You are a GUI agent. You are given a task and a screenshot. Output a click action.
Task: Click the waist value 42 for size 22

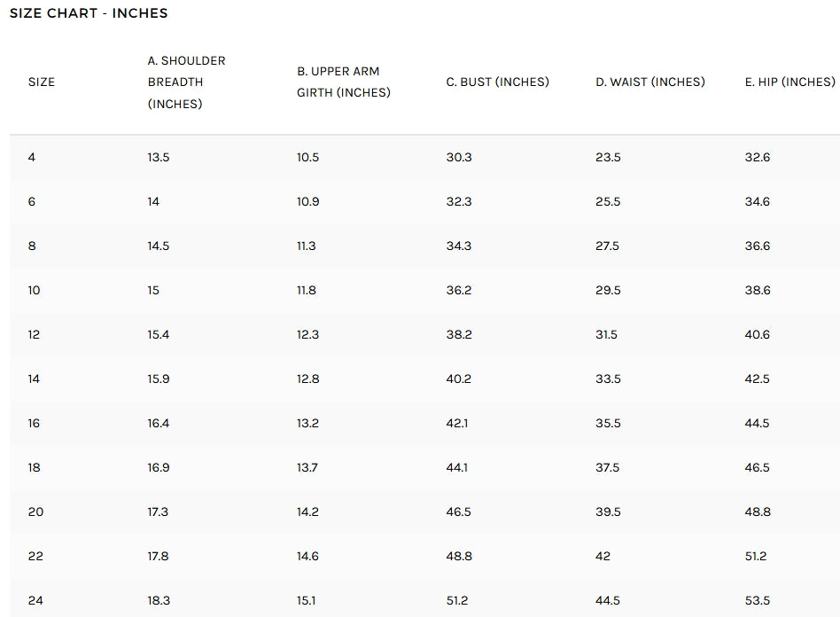[603, 556]
